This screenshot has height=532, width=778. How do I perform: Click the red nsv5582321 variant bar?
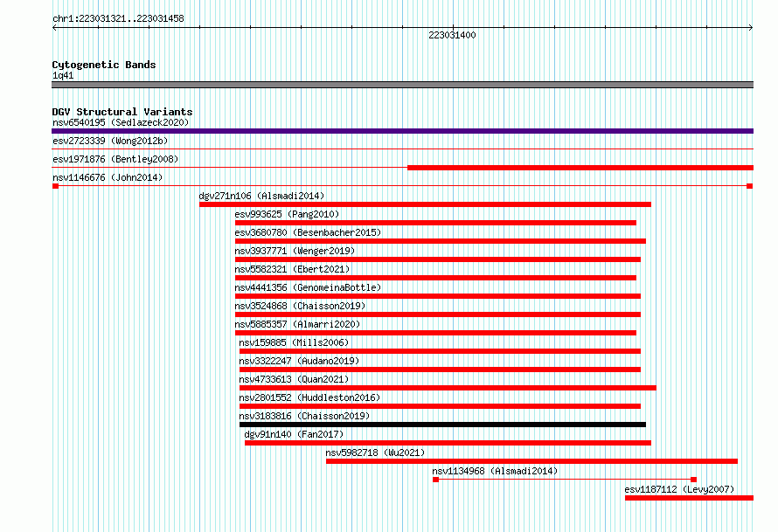click(435, 278)
